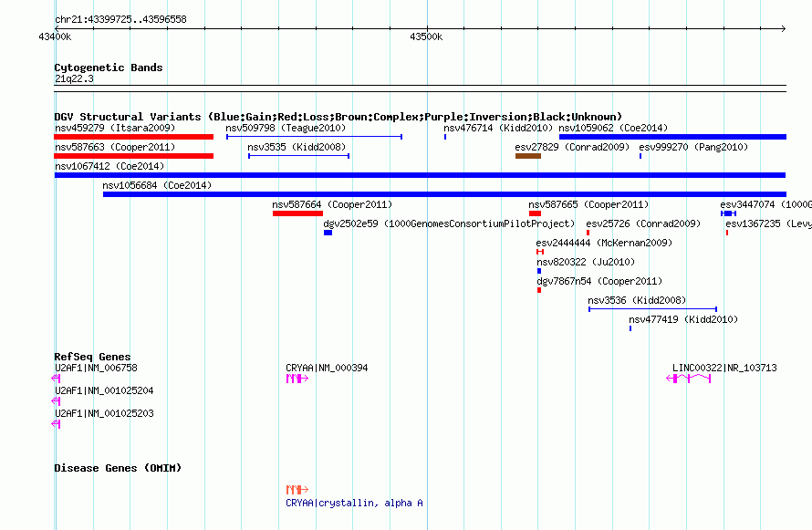Click the nsv509798 (Teague2010) label text
812x530 pixels.
coord(286,128)
